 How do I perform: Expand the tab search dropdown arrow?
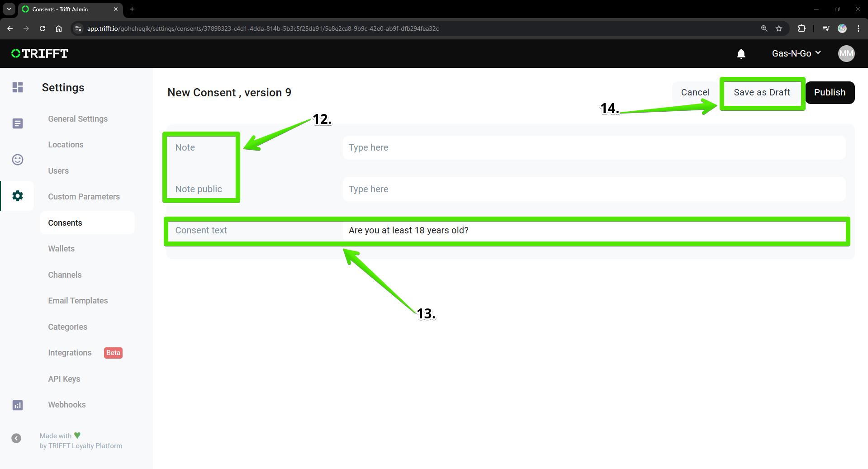9,9
